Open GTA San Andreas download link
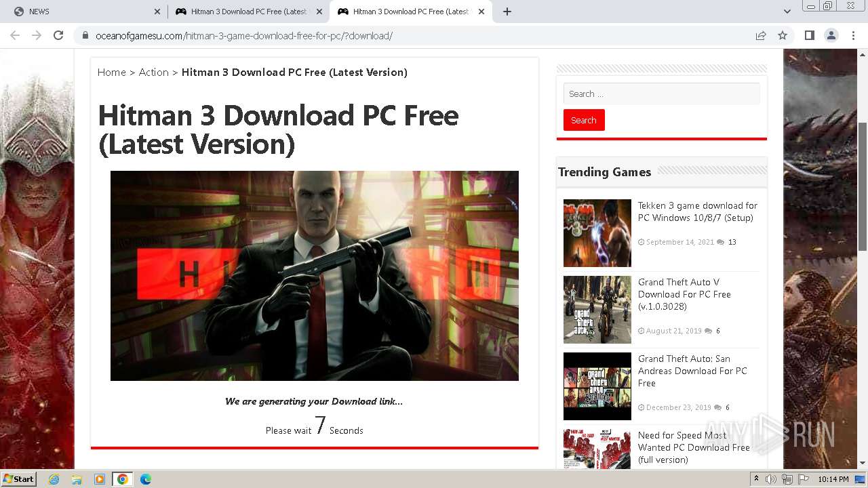 tap(692, 371)
